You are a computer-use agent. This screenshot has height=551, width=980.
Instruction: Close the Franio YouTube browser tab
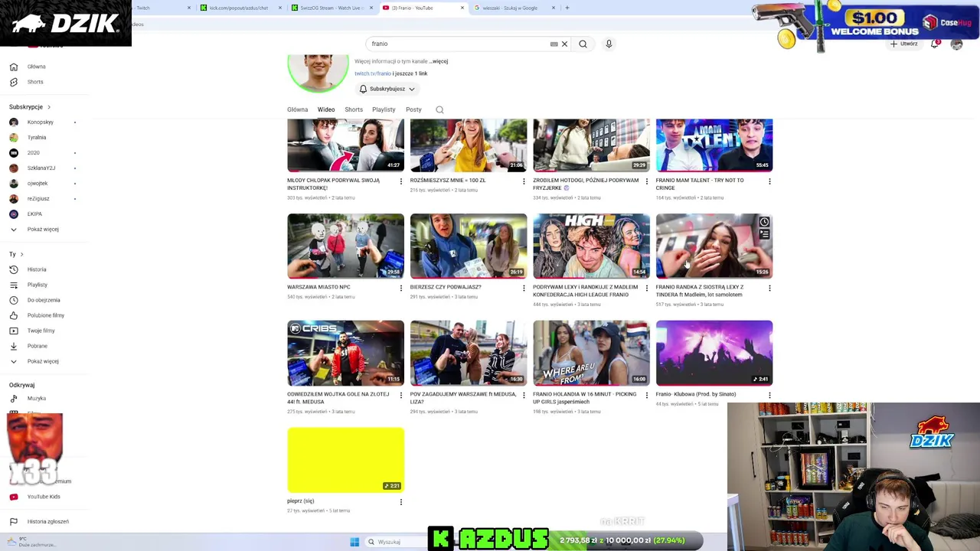coord(462,8)
